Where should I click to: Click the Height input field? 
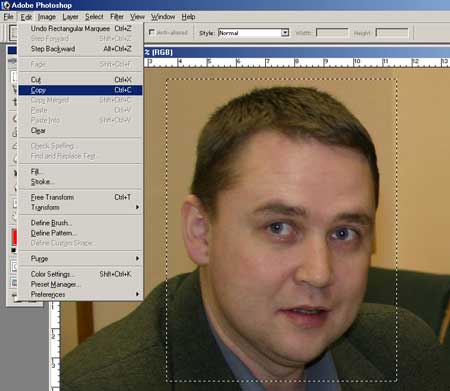pos(392,33)
